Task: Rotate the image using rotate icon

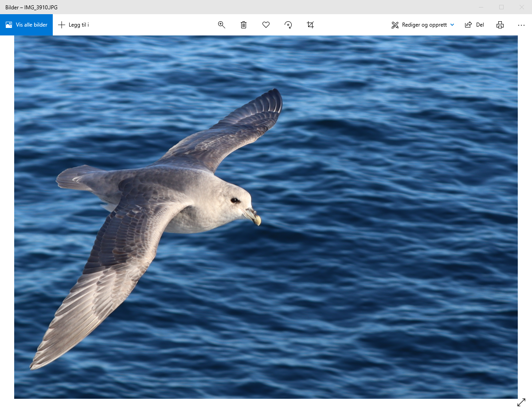Action: click(288, 25)
